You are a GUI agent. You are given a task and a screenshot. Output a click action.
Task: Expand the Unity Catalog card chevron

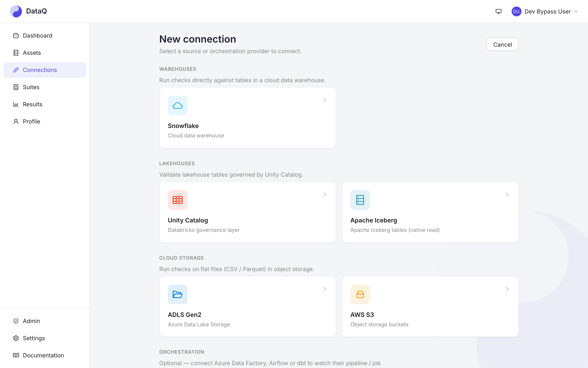325,195
